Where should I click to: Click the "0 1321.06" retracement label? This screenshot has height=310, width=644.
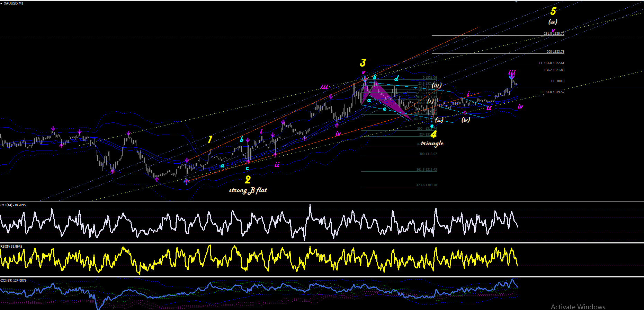[430, 78]
